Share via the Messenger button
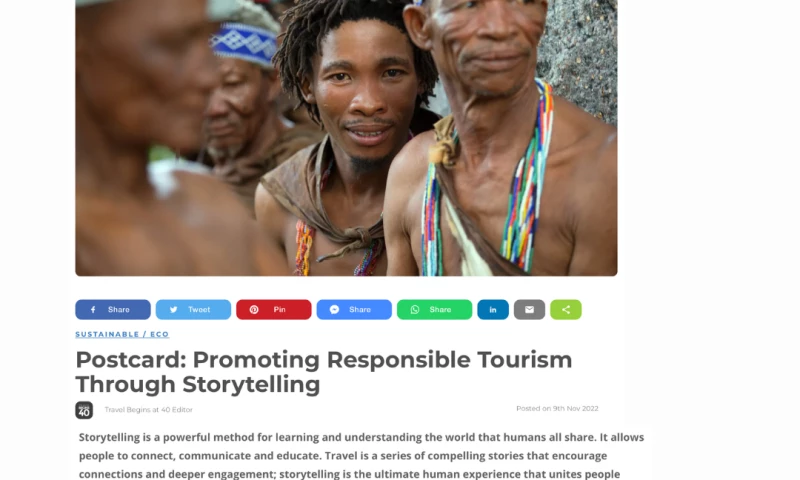This screenshot has height=480, width=800. tap(354, 310)
